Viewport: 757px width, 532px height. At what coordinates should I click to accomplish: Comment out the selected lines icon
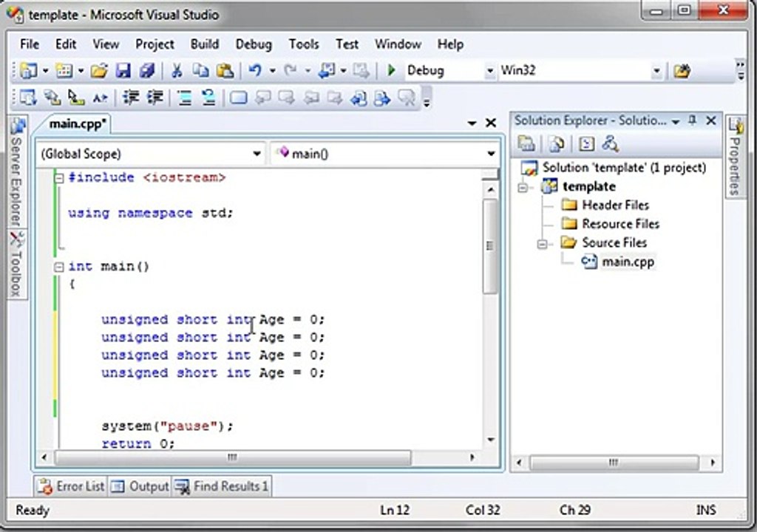point(184,98)
